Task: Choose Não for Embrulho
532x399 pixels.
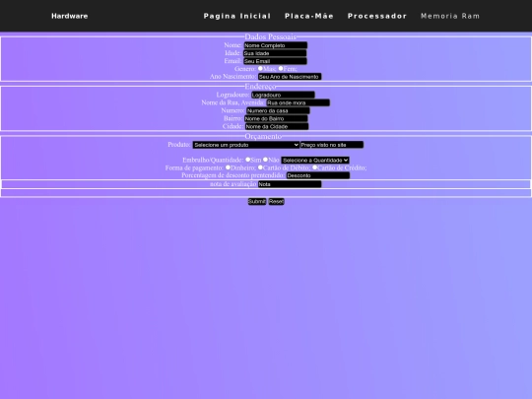Action: (265, 160)
